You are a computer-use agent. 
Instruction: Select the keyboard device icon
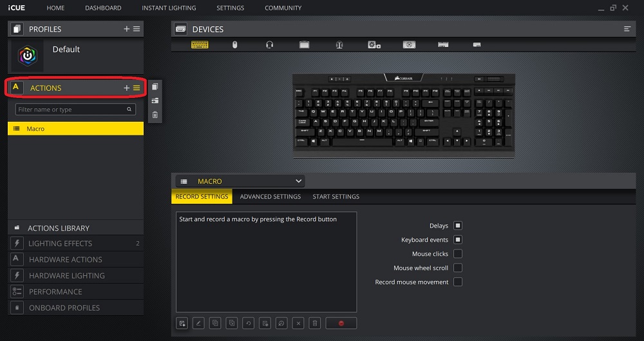click(x=200, y=44)
